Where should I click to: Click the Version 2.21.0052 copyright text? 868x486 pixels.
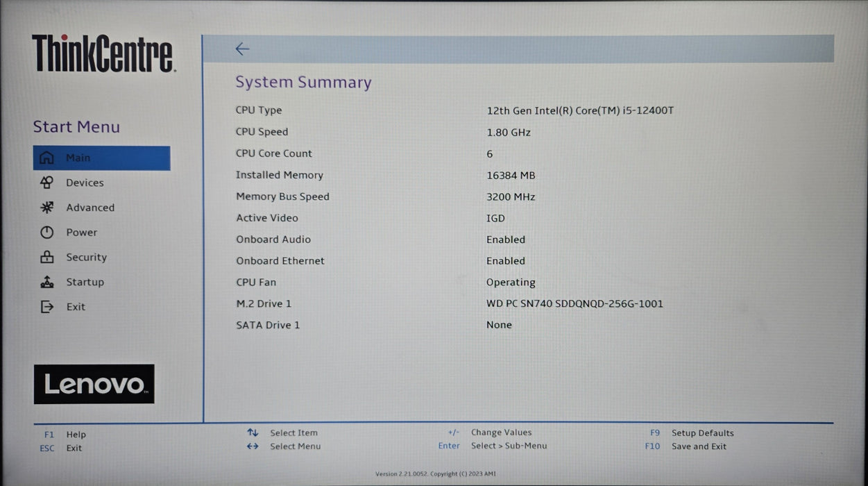436,474
